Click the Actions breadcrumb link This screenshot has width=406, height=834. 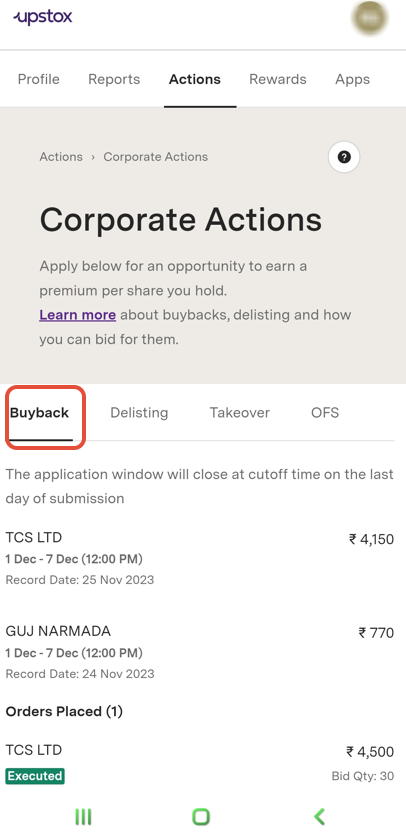61,157
